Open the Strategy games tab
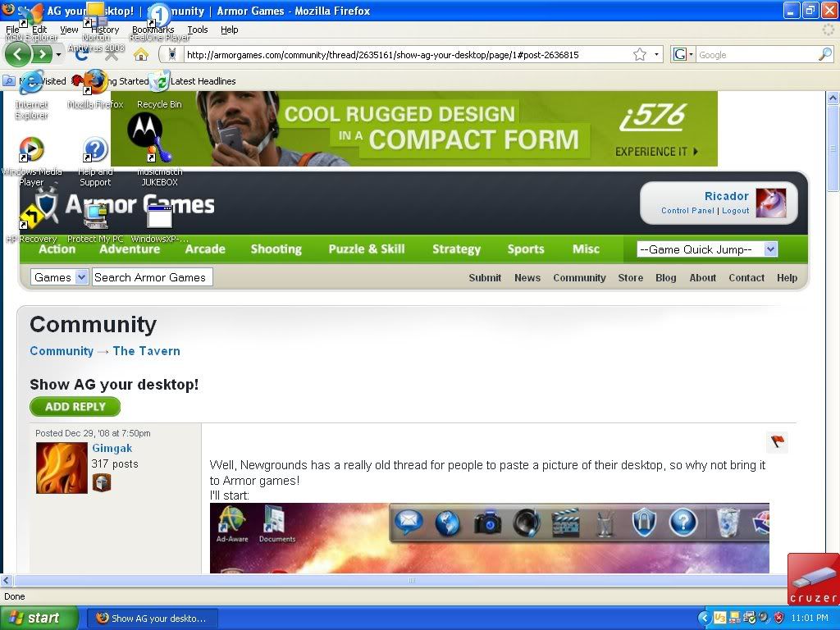Viewport: 840px width, 630px height. (456, 249)
